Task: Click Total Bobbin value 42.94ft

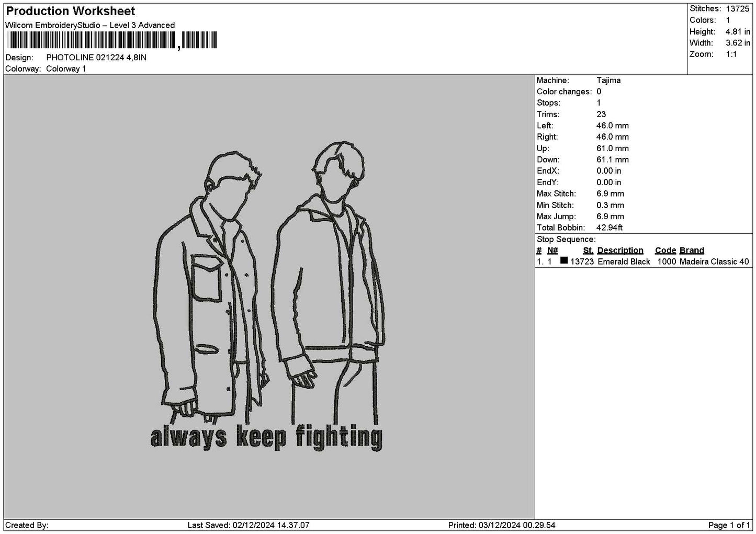Action: (x=610, y=228)
